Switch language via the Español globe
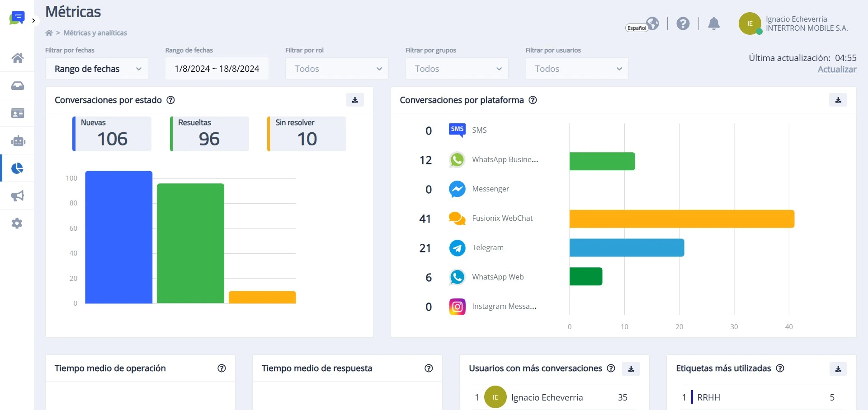This screenshot has height=410, width=868. [x=642, y=24]
